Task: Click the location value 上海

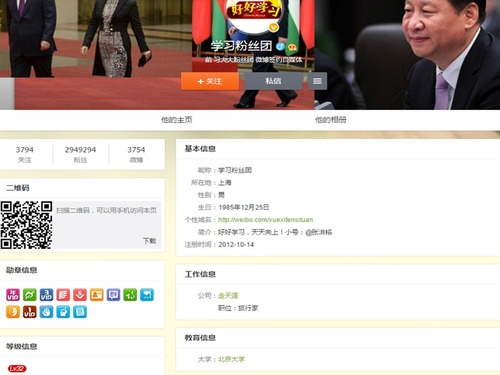Action: coord(225,183)
